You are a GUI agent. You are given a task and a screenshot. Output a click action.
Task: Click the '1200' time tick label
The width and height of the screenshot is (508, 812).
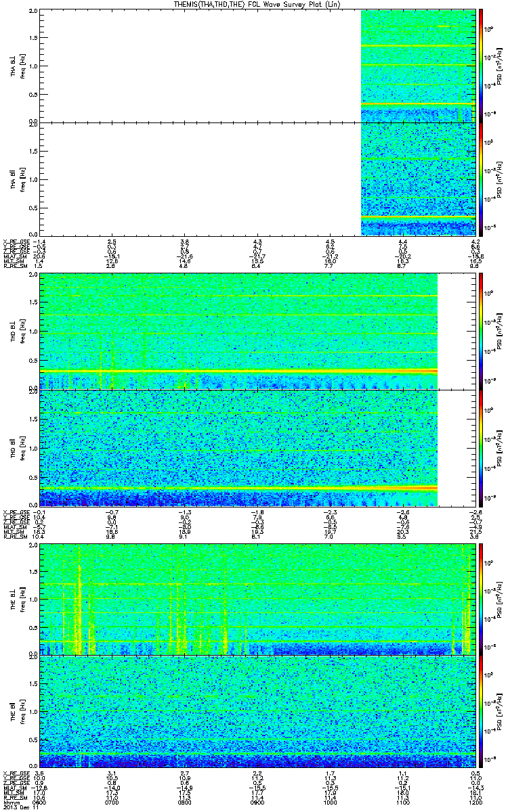(477, 802)
